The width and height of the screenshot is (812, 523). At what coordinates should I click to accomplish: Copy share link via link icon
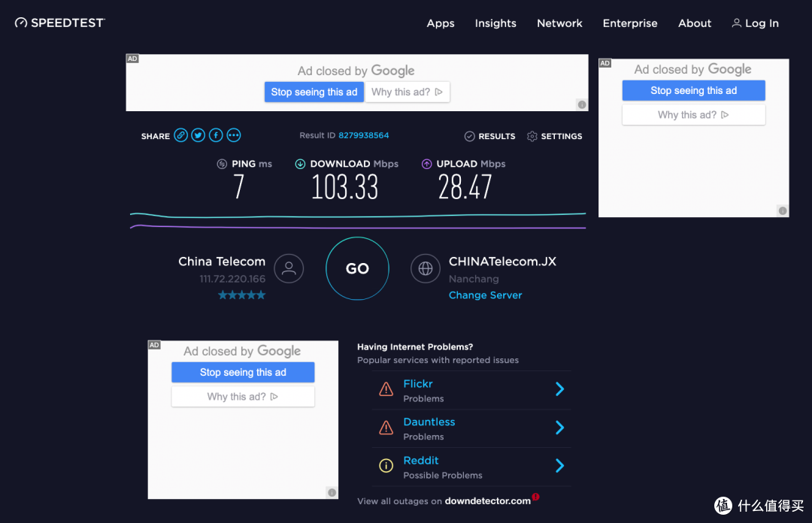click(x=180, y=136)
